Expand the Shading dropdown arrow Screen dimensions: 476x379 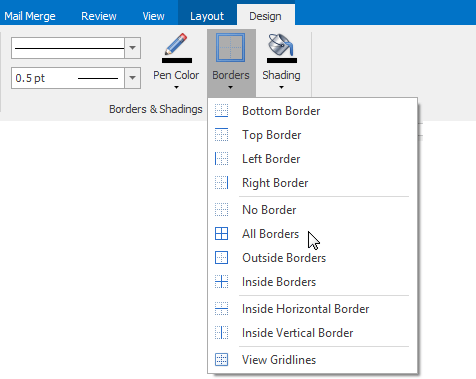pyautogui.click(x=281, y=87)
